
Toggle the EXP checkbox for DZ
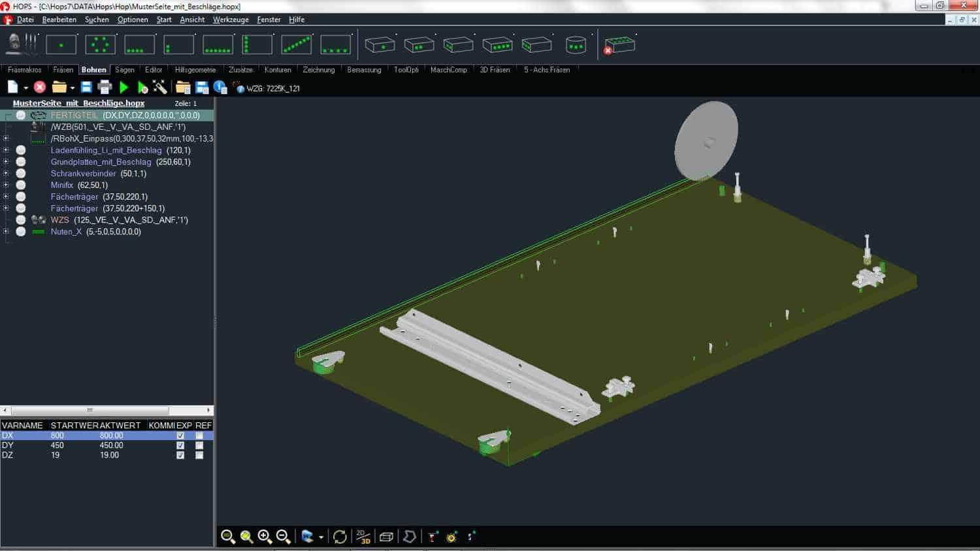click(x=180, y=455)
